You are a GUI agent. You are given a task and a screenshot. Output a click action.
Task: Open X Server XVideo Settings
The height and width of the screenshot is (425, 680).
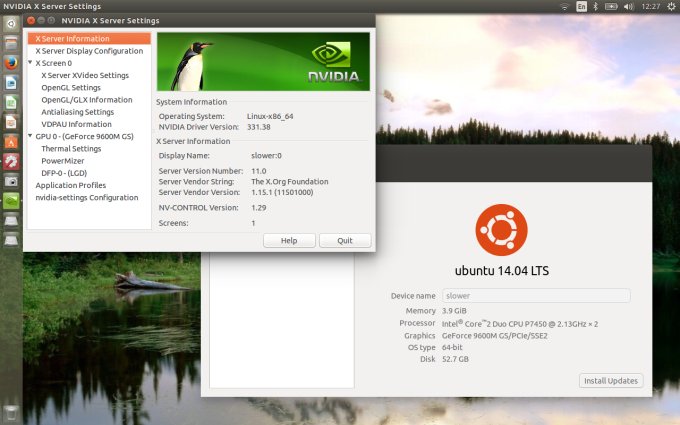(x=85, y=75)
